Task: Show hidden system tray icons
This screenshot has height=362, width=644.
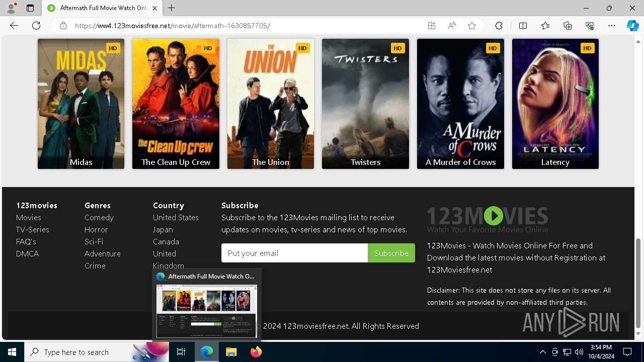Action: click(x=542, y=352)
